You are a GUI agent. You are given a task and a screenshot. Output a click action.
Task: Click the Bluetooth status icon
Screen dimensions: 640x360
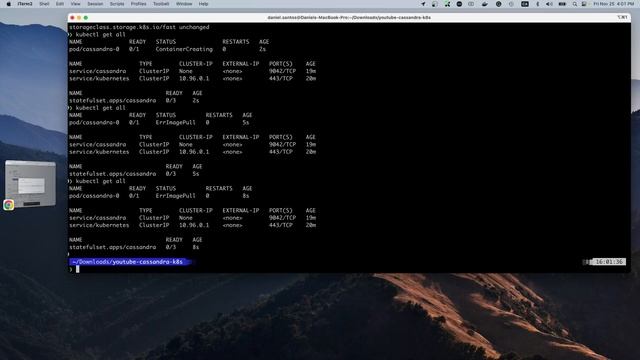538,4
